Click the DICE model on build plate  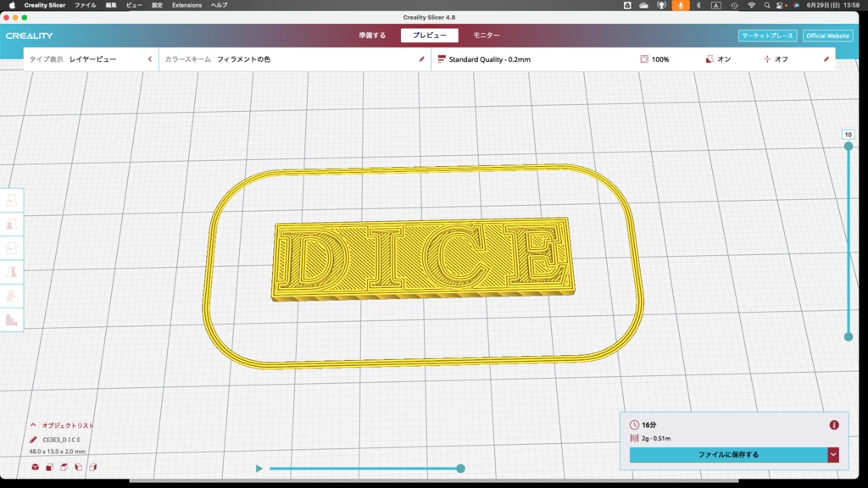[x=423, y=259]
